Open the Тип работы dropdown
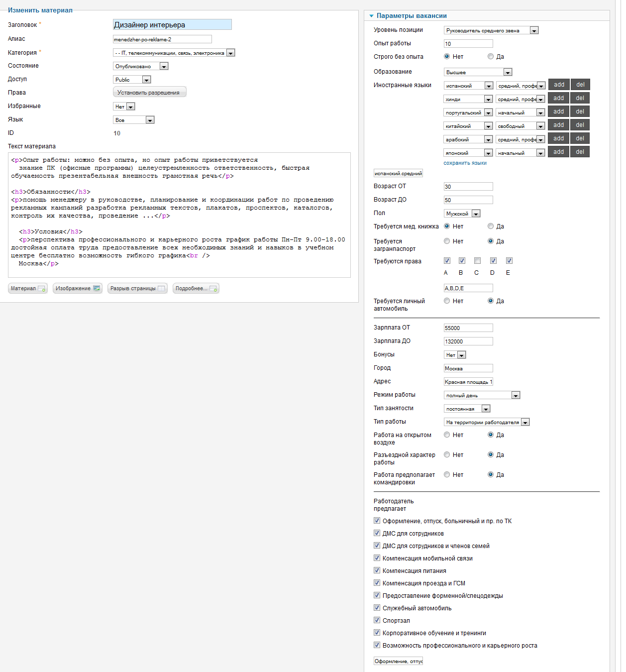Screen dimensions: 626x672 coord(487,422)
